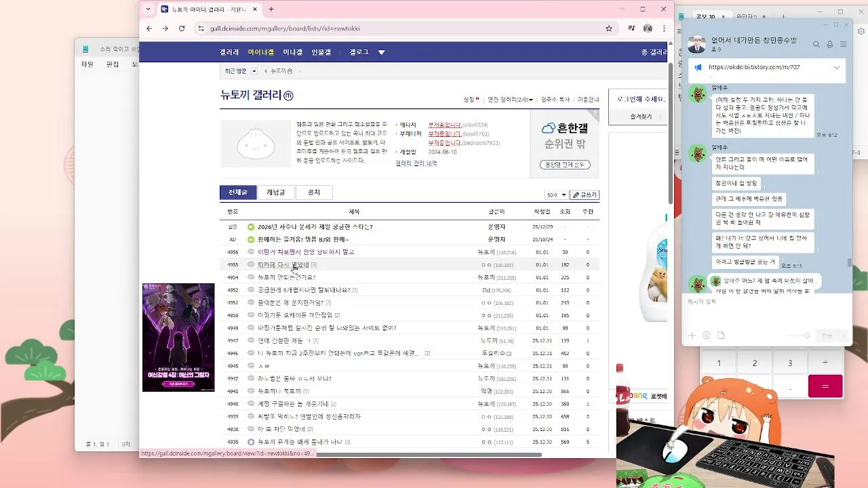Reload the page with the refresh icon

182,28
